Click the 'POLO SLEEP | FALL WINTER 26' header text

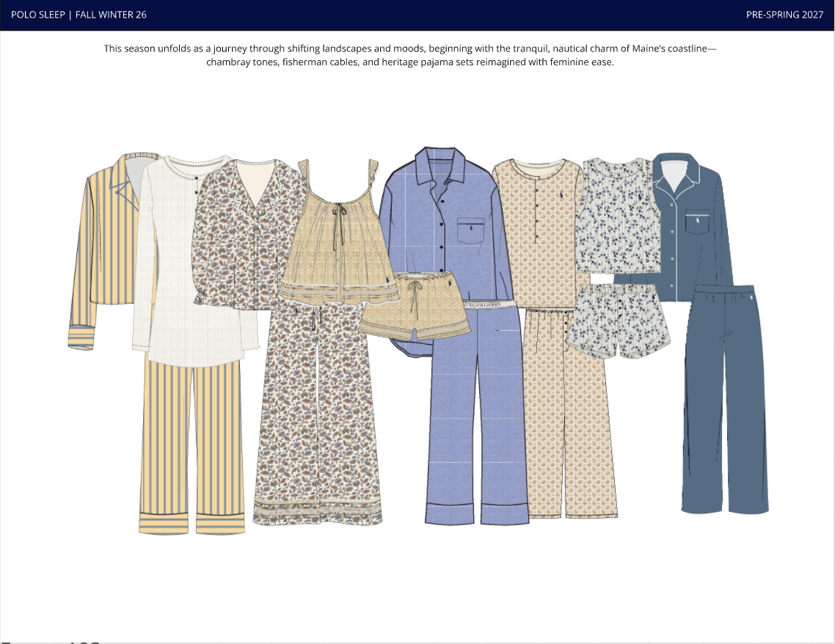[79, 15]
